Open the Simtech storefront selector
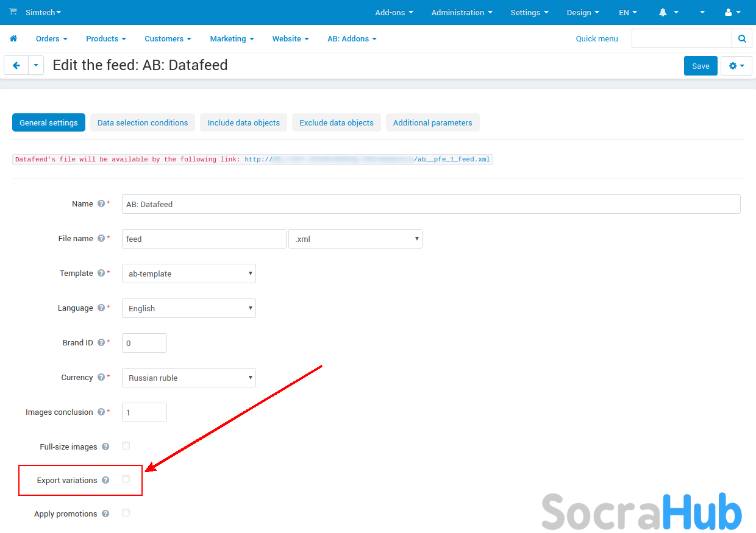Image resolution: width=756 pixels, height=533 pixels. point(43,12)
